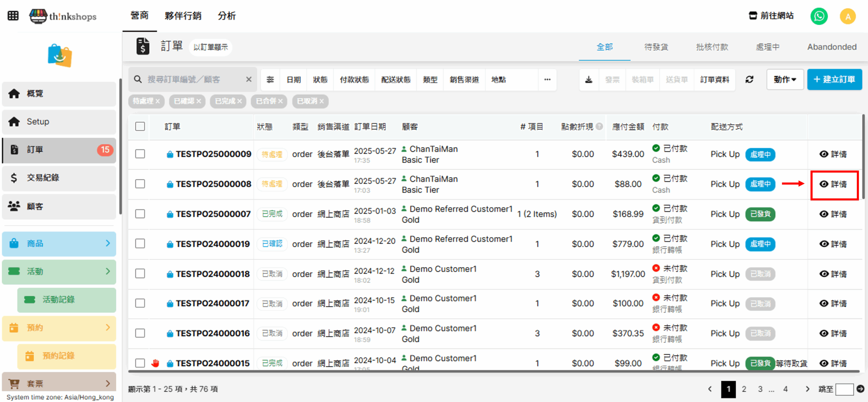Image resolution: width=868 pixels, height=402 pixels.
Task: Switch to the 待發貨 tab
Action: [656, 47]
